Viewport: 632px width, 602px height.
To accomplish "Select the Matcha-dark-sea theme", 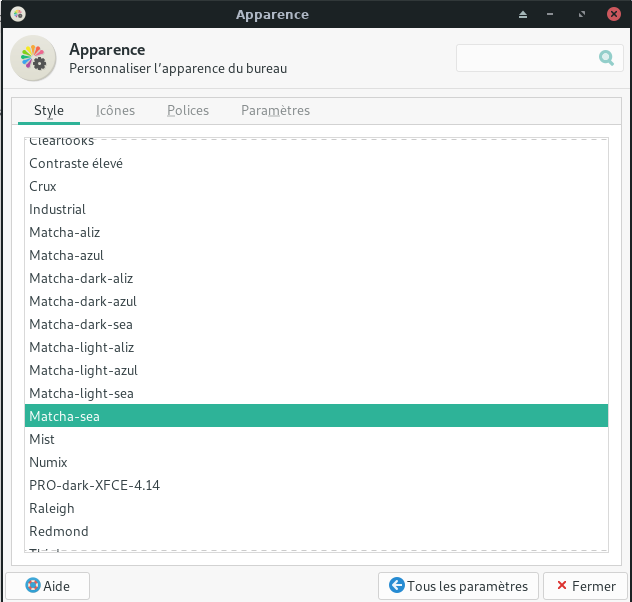I will coord(81,324).
